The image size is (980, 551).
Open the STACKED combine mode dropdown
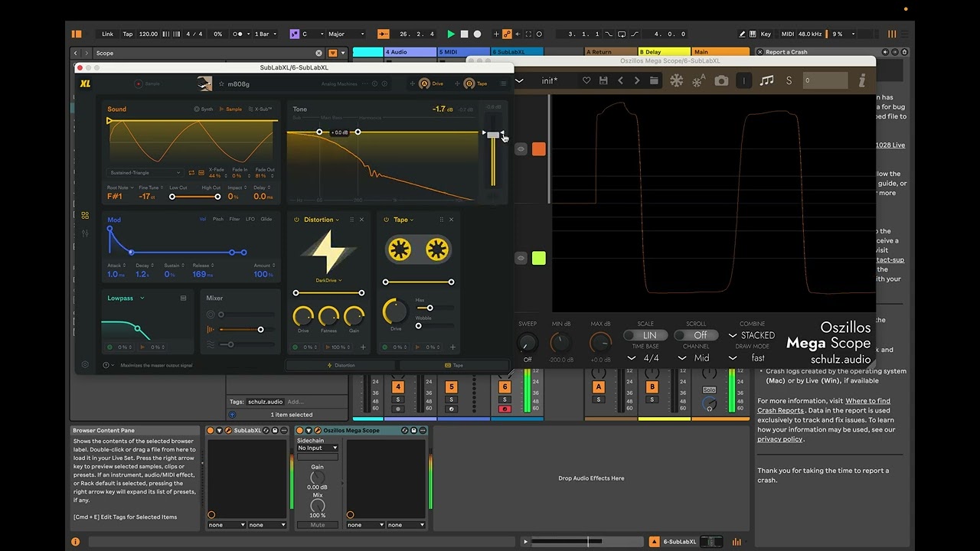752,335
